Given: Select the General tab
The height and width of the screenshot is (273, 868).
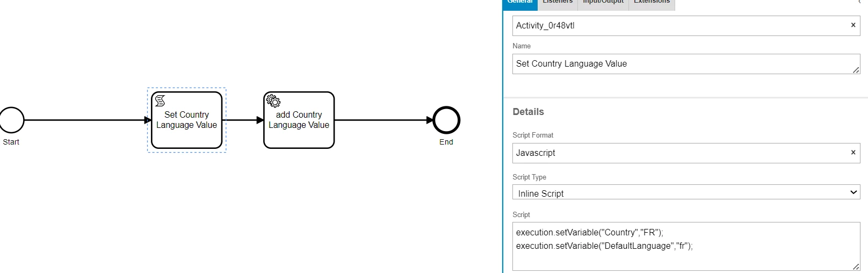Looking at the screenshot, I should [520, 3].
